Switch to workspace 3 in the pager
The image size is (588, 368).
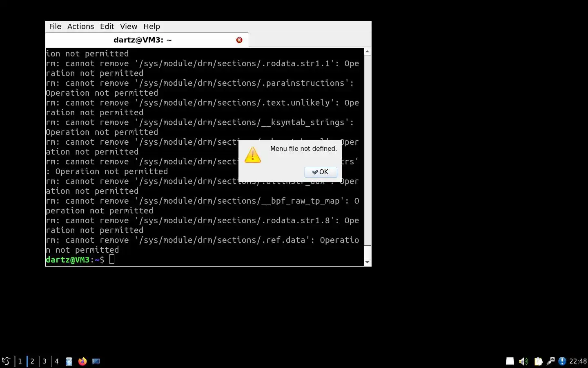(45, 361)
